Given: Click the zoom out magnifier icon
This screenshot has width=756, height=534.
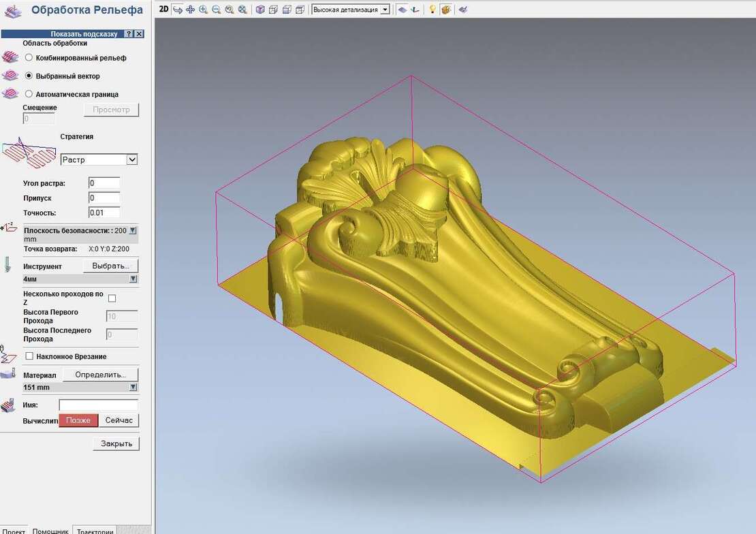Looking at the screenshot, I should tap(216, 10).
